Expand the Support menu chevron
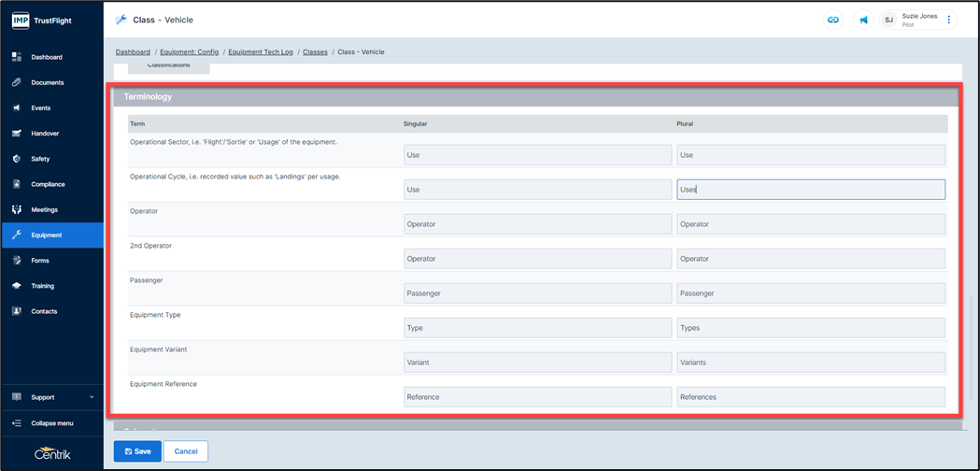 [92, 397]
